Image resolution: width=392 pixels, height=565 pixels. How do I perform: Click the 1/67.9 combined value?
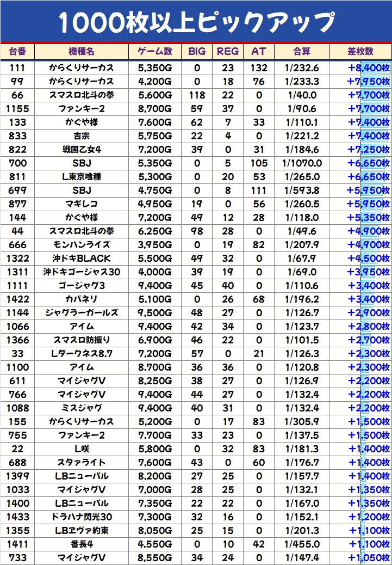pos(302,259)
